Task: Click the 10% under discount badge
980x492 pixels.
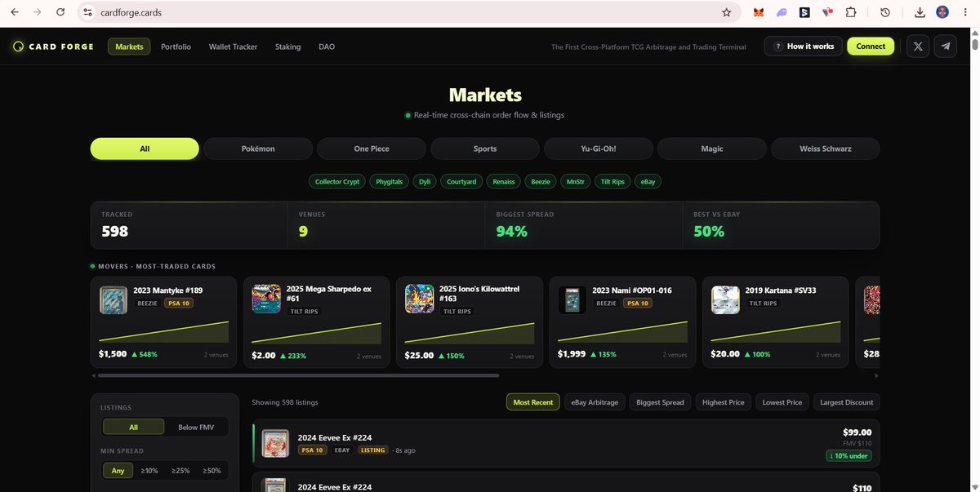Action: pyautogui.click(x=849, y=456)
